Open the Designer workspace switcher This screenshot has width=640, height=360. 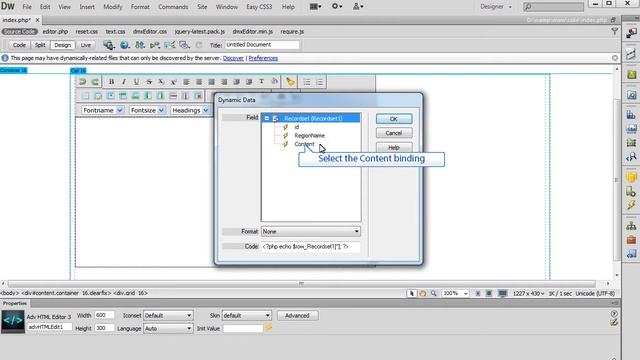coord(496,7)
